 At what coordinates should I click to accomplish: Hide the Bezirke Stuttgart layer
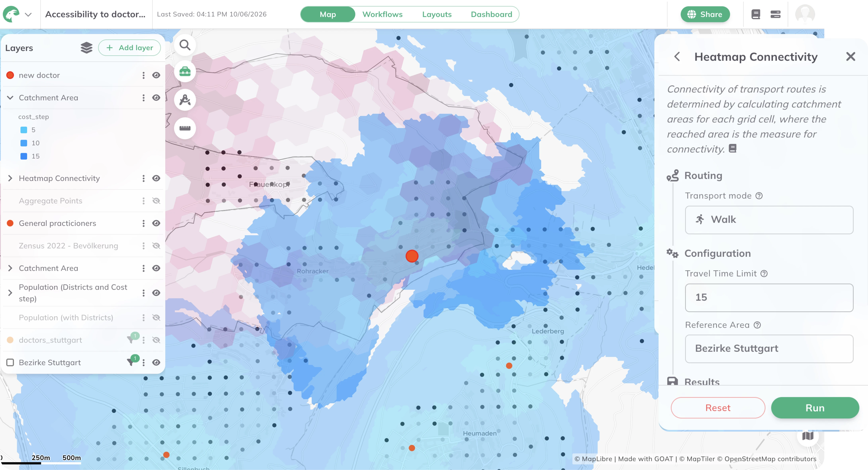click(156, 363)
